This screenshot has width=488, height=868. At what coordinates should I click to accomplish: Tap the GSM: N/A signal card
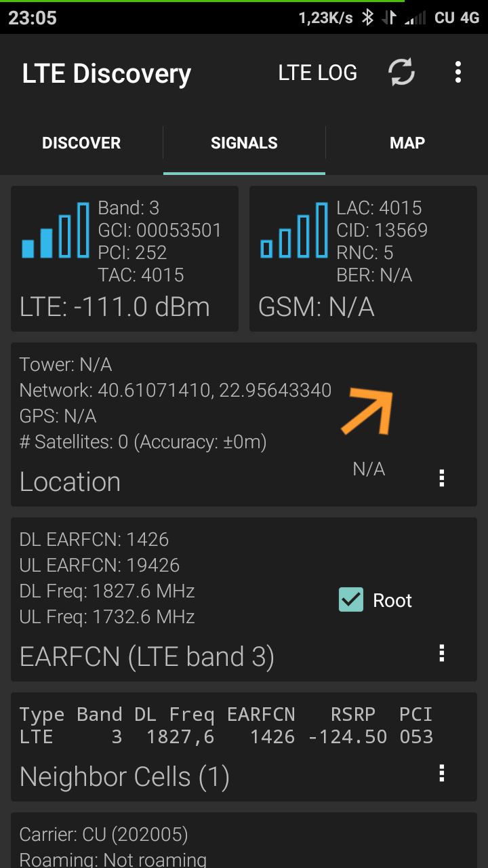pyautogui.click(x=363, y=307)
